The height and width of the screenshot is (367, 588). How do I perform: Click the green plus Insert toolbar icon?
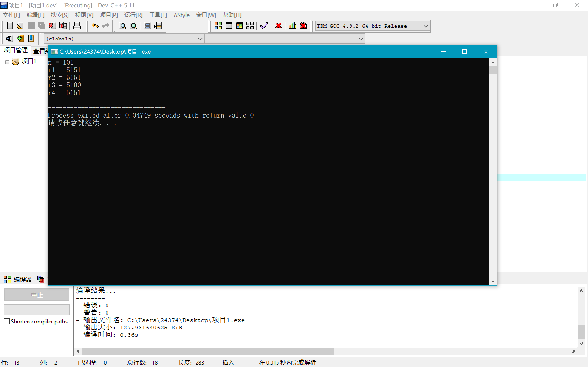[21, 39]
